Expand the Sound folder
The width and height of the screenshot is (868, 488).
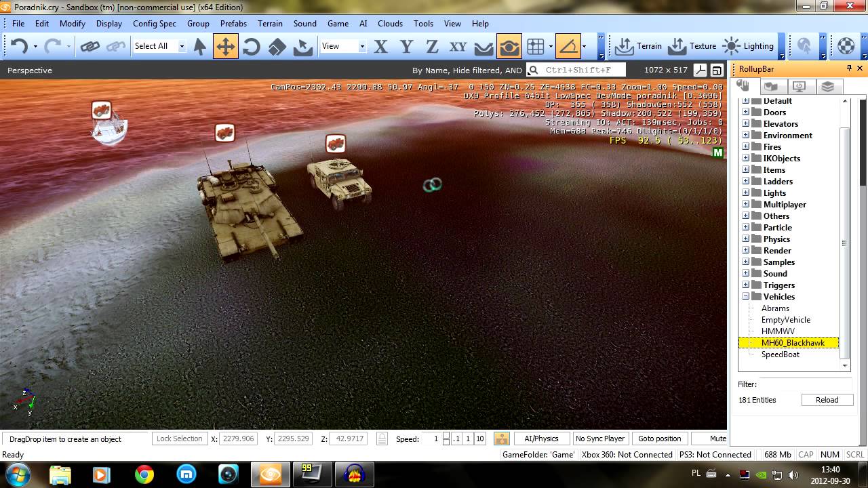(746, 273)
